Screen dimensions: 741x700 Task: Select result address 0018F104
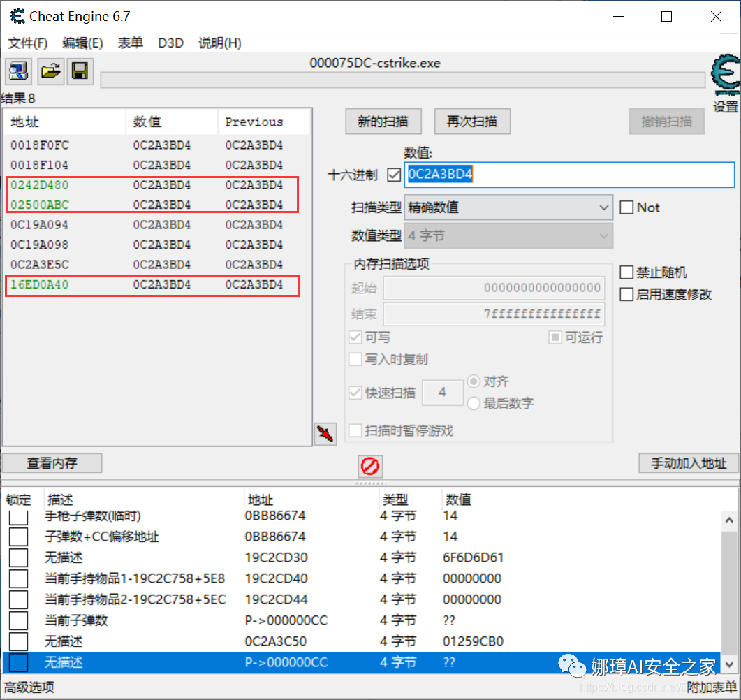pyautogui.click(x=40, y=165)
